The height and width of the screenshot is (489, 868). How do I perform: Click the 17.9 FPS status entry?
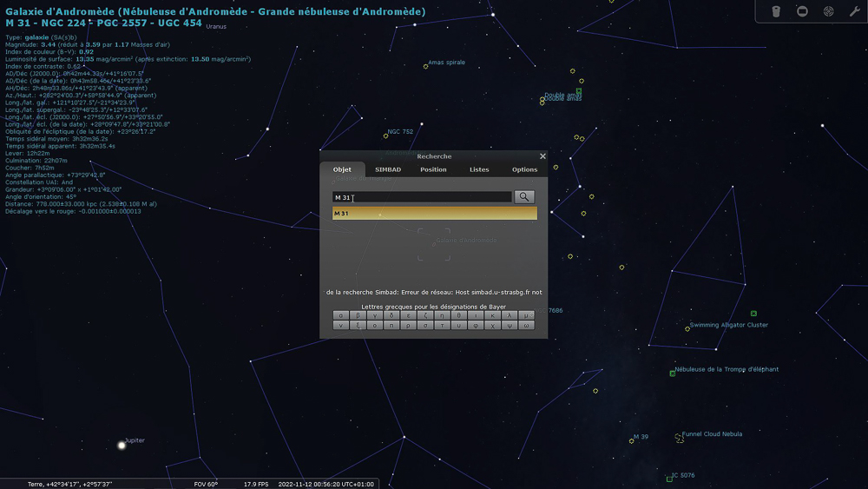pos(256,484)
